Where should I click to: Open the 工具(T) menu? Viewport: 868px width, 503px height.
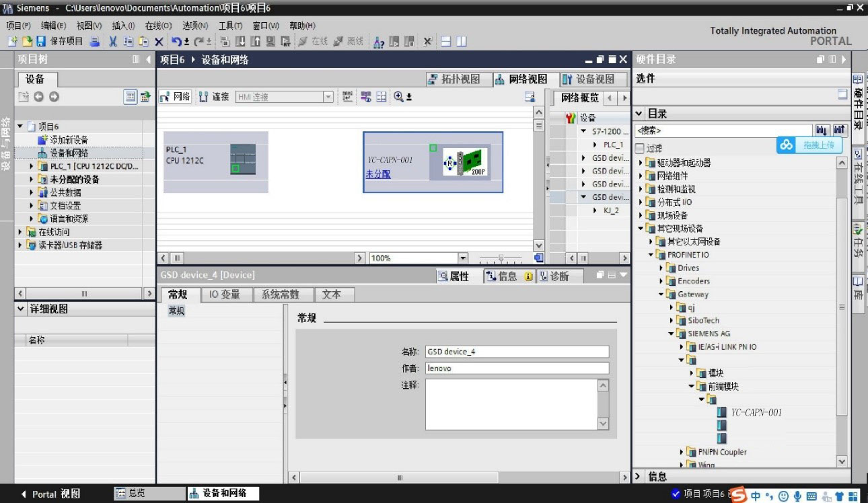pos(230,26)
